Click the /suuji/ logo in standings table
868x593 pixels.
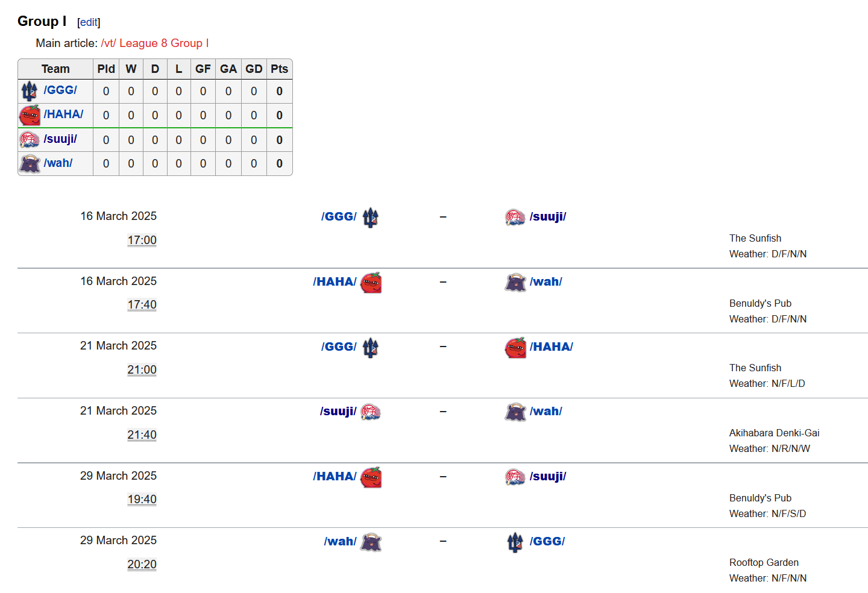(30, 140)
